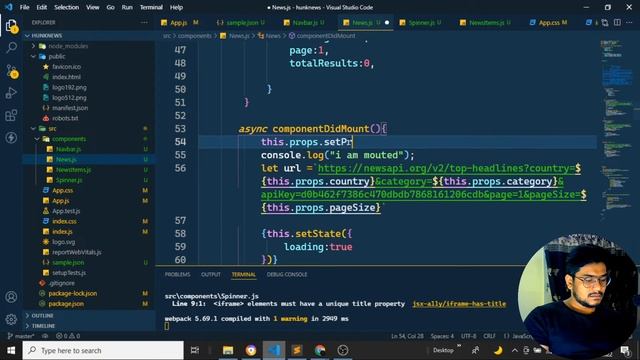Expand the TIMELINE section

click(43, 326)
